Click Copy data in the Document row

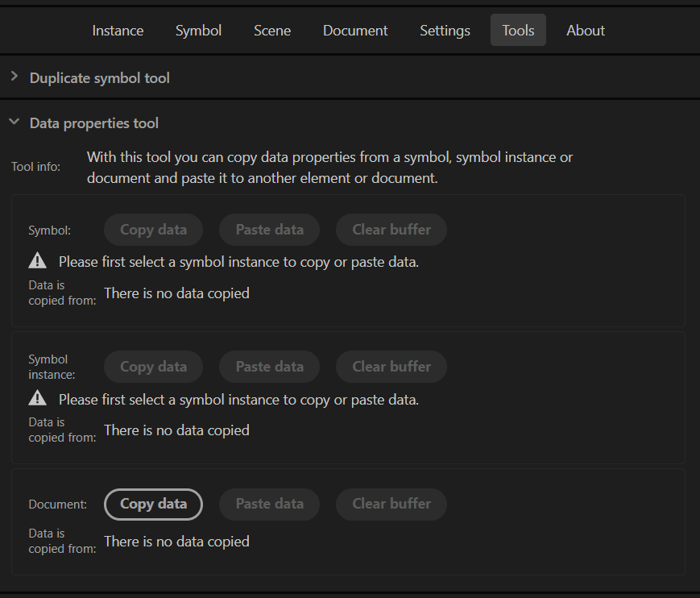point(154,505)
